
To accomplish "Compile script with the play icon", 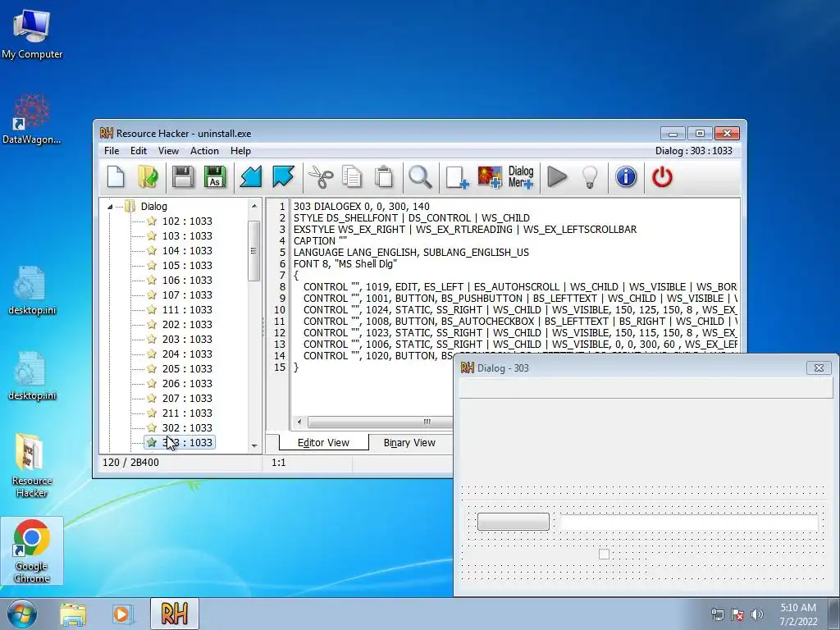I will (557, 177).
